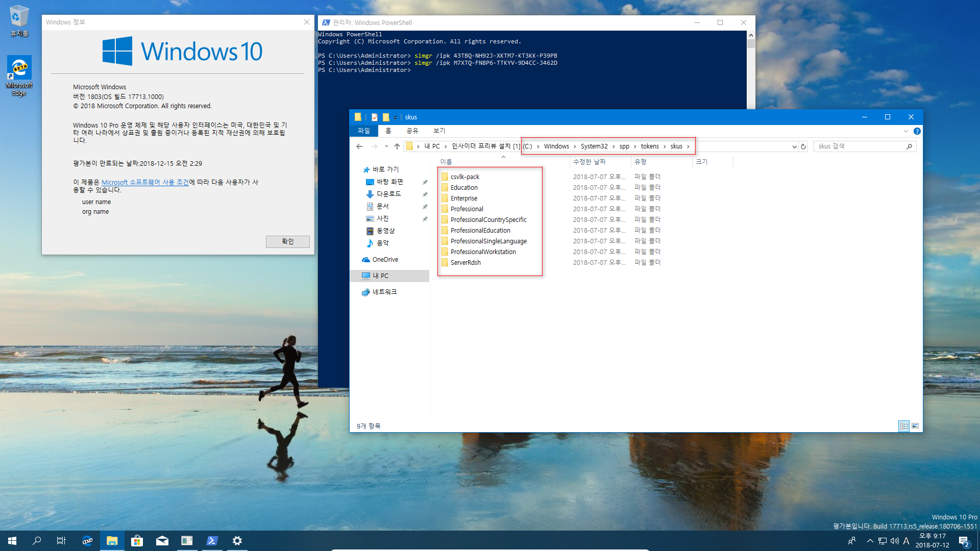Open the 파일 ribbon tab
Image resolution: width=980 pixels, height=551 pixels.
[364, 131]
